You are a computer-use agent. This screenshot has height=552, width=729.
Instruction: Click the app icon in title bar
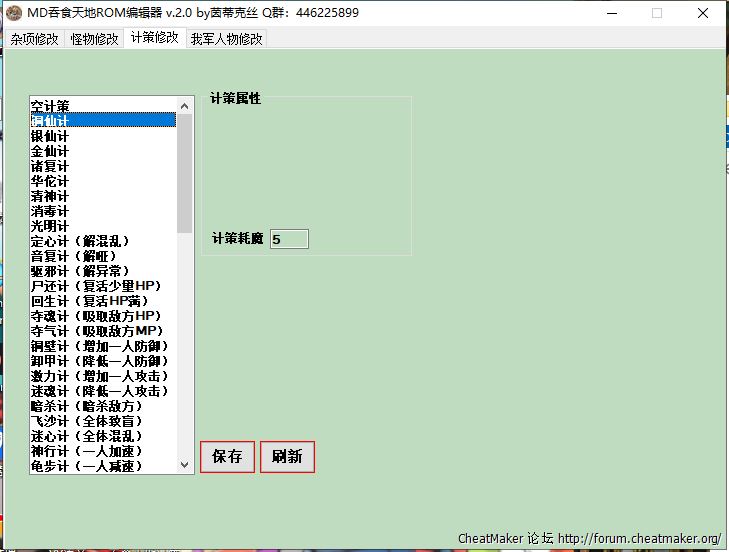click(14, 13)
